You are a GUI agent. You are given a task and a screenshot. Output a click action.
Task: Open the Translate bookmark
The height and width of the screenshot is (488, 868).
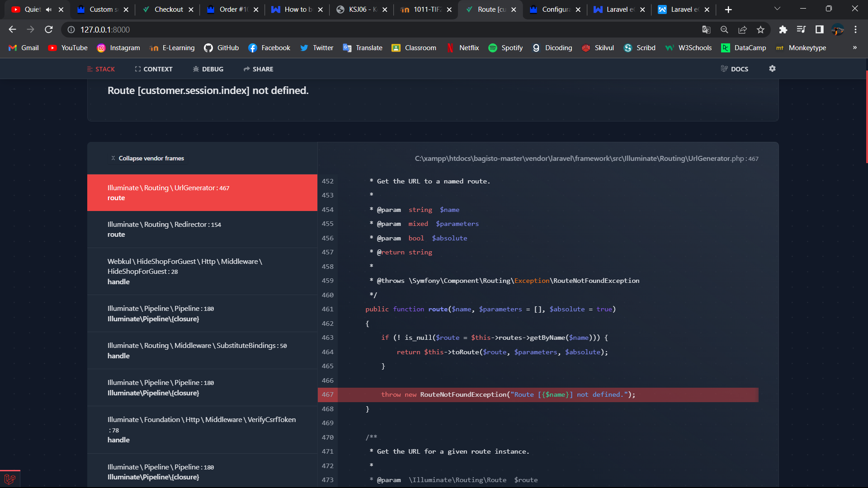(x=363, y=47)
